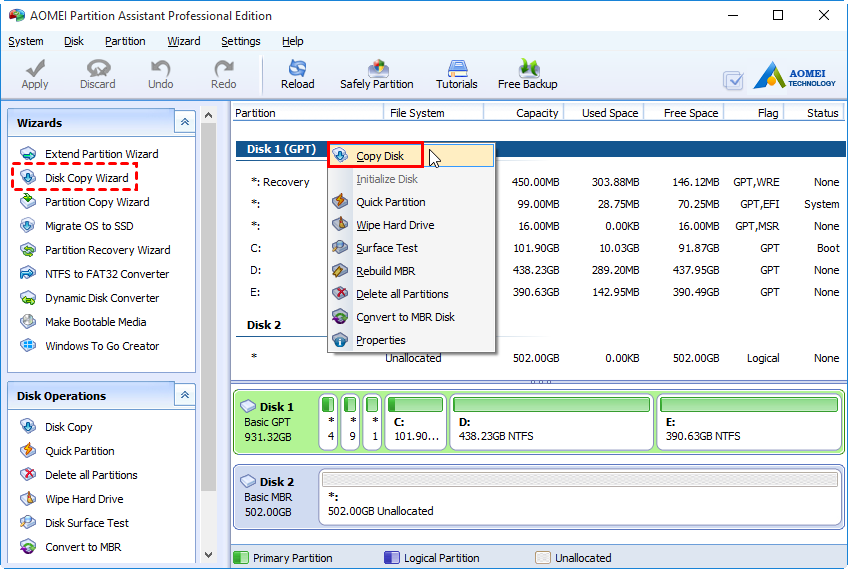
Task: Choose Convert to MBR Disk in the context menu
Action: [411, 317]
